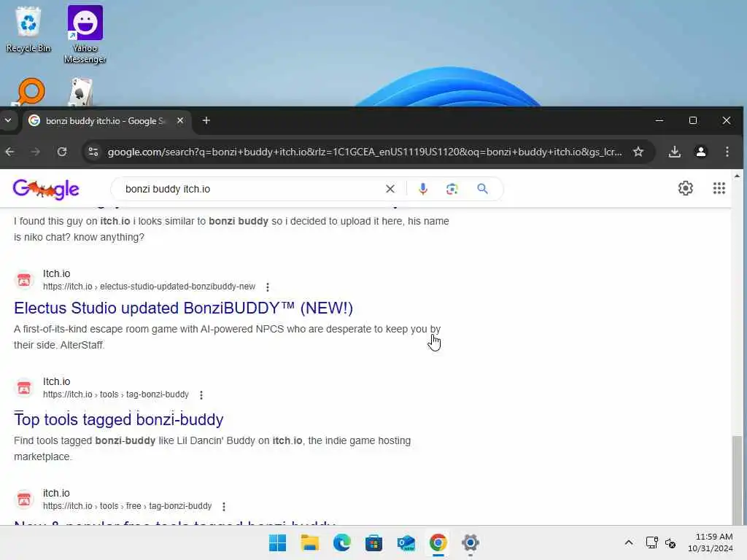Click the Chrome address bar URL
The height and width of the screenshot is (560, 747).
365,152
